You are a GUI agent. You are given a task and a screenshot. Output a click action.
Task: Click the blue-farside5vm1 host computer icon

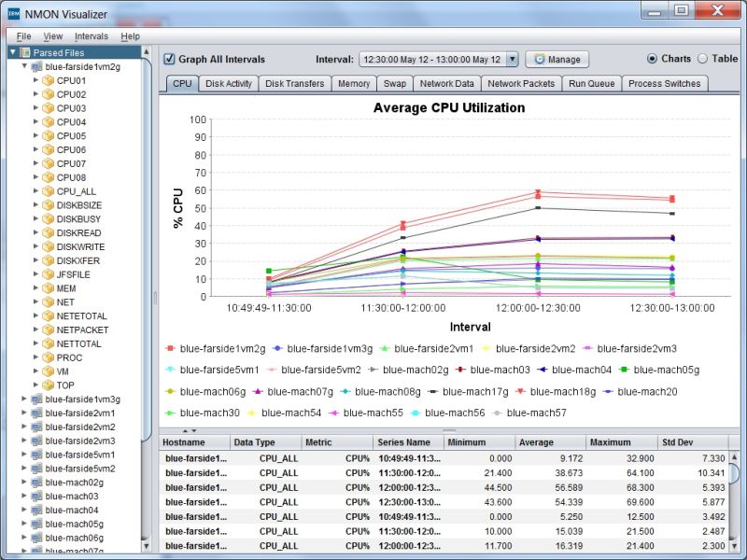pyautogui.click(x=36, y=455)
